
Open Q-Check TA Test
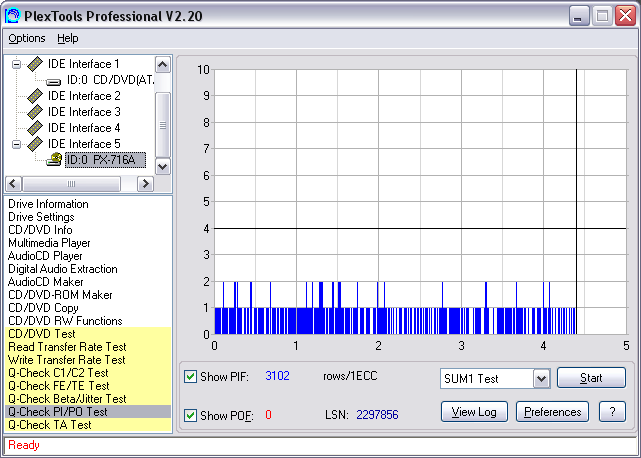click(x=49, y=425)
